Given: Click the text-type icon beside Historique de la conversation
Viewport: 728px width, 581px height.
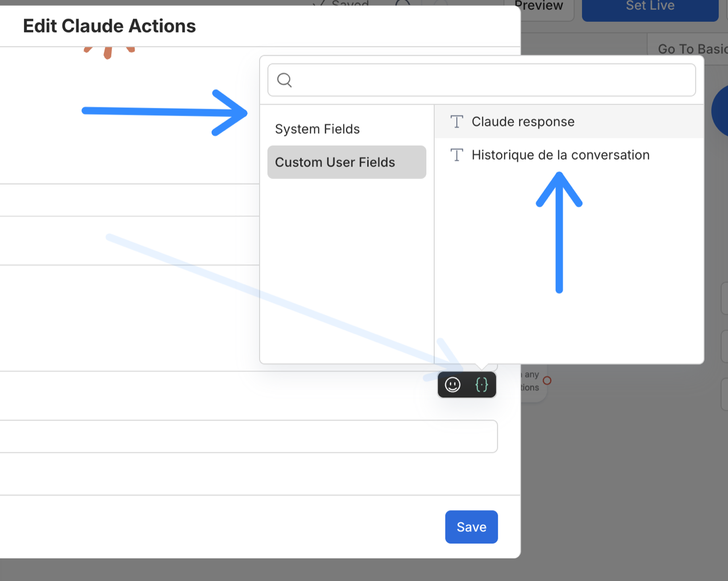Looking at the screenshot, I should (457, 155).
